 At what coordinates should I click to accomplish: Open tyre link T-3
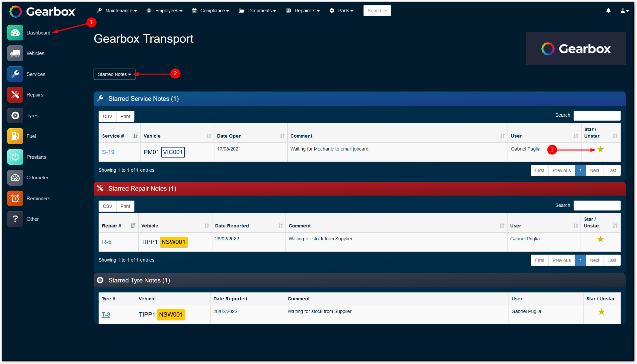[x=106, y=315]
